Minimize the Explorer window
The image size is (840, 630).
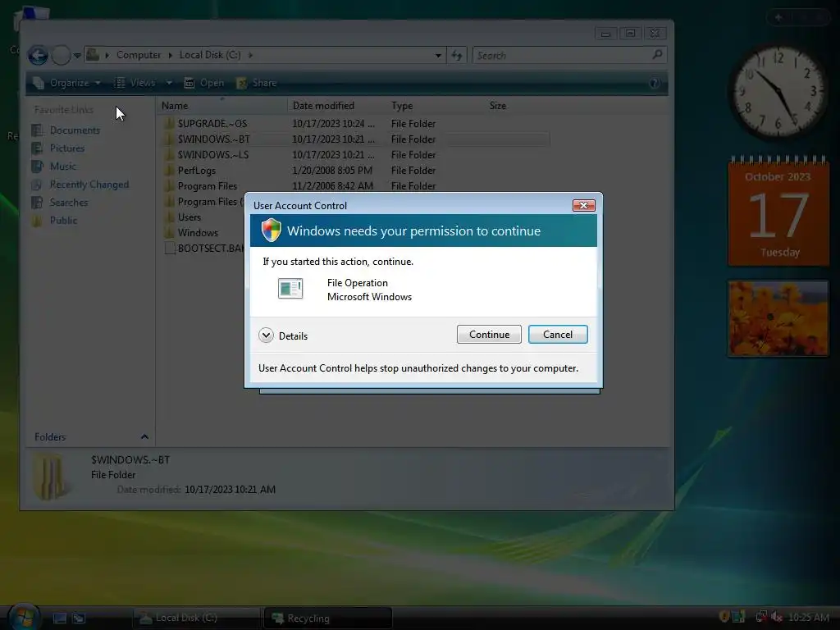[x=605, y=33]
